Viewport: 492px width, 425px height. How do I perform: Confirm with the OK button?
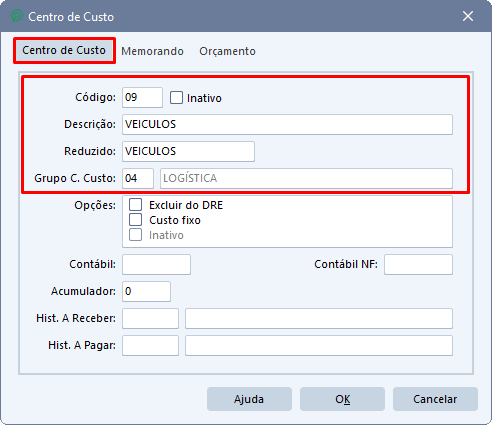[x=342, y=399]
